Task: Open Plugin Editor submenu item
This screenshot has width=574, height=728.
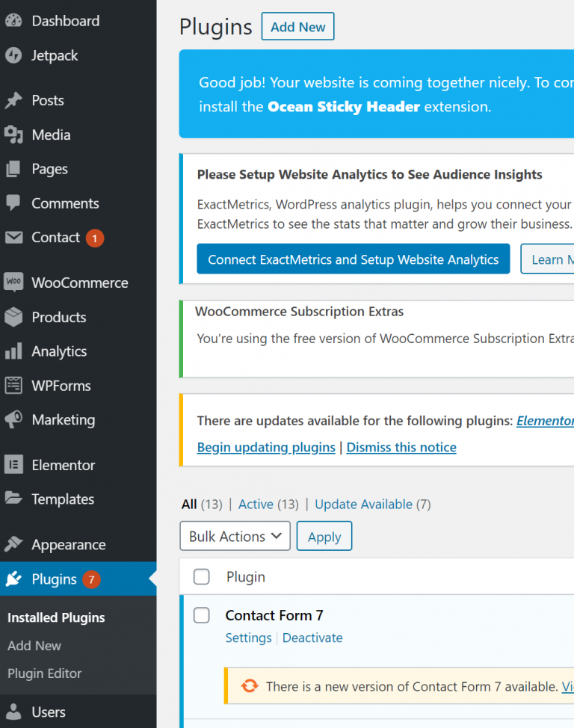Action: [44, 673]
